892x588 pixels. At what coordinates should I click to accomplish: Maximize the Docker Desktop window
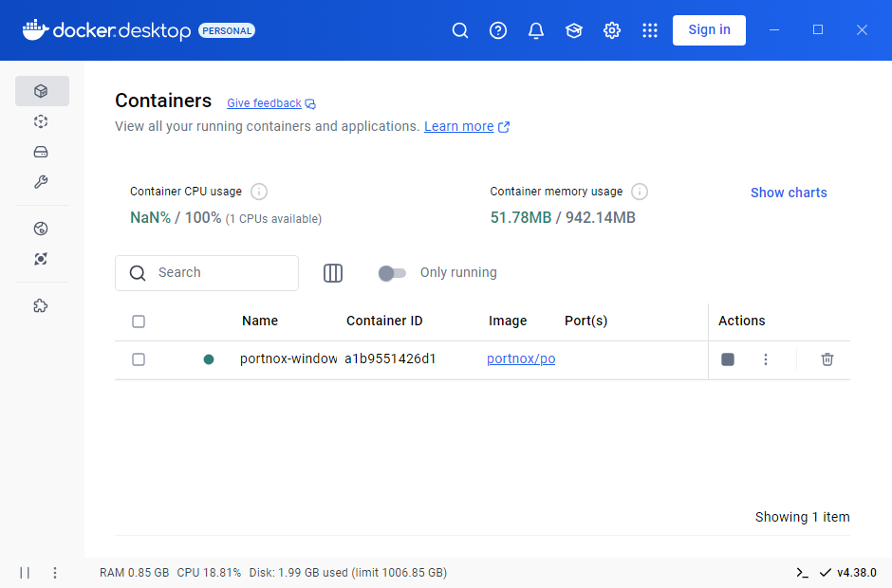coord(818,30)
